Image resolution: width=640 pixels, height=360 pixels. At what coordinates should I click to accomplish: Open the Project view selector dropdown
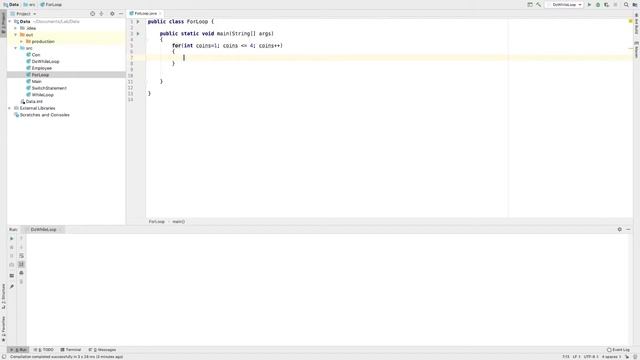coord(23,14)
